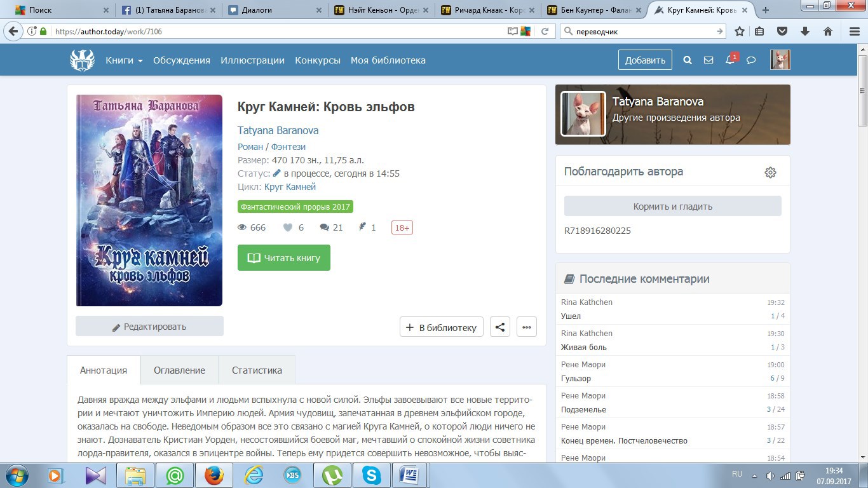Switch to the Оглавление tab

tap(179, 370)
